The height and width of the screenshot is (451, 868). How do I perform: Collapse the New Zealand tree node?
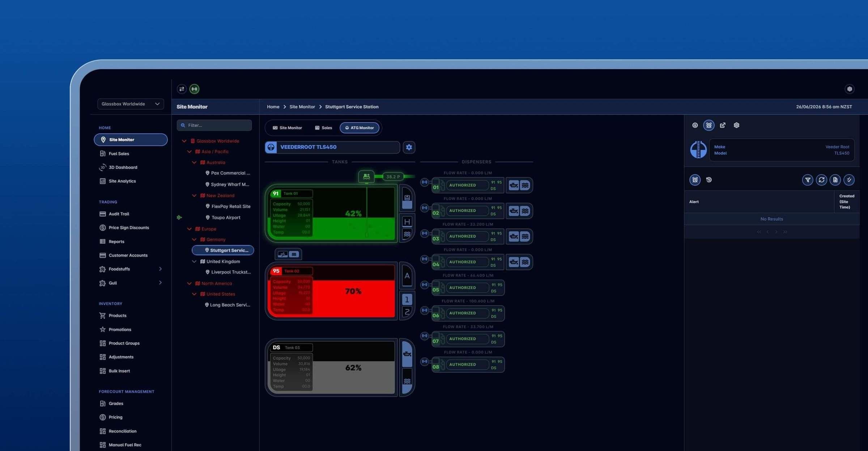194,195
